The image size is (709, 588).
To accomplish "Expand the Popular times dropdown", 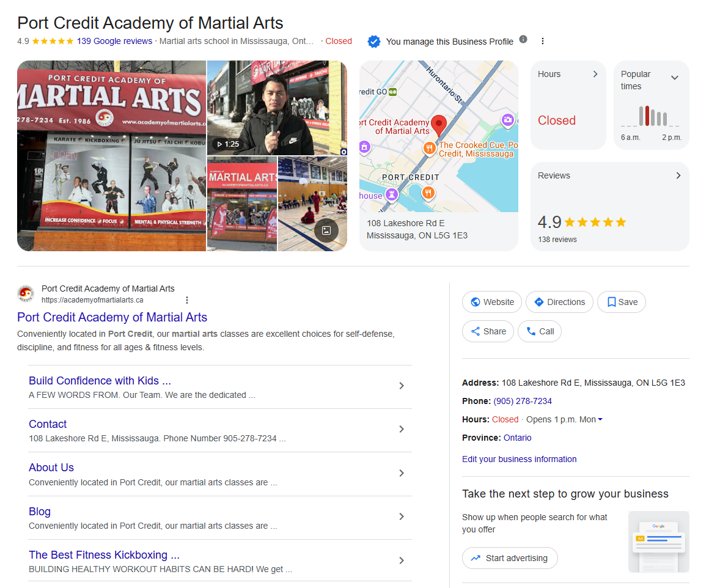I will click(x=675, y=77).
